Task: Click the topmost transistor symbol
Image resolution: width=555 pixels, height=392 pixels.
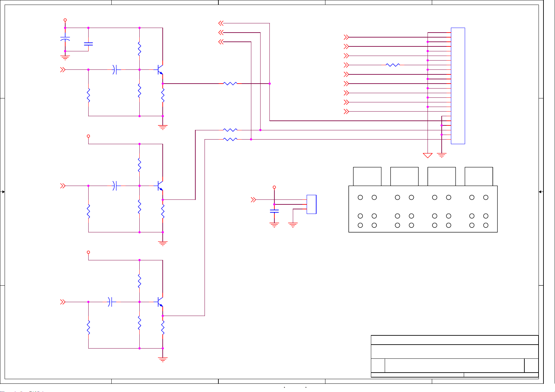Action: click(160, 69)
